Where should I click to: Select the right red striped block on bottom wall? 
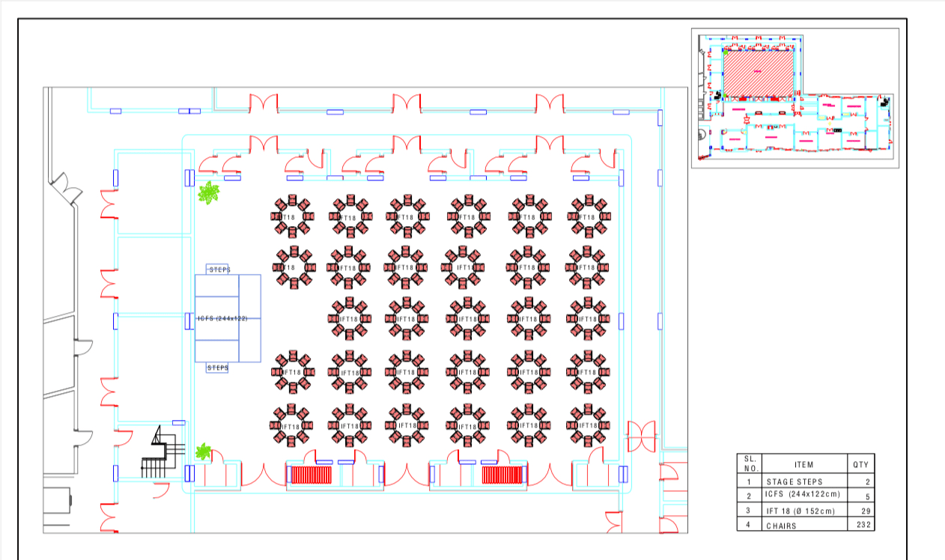point(501,475)
